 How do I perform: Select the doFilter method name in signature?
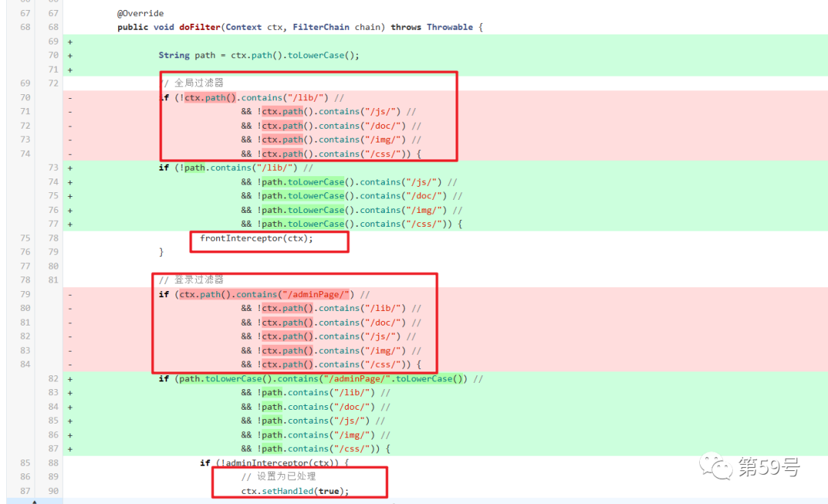coord(199,27)
